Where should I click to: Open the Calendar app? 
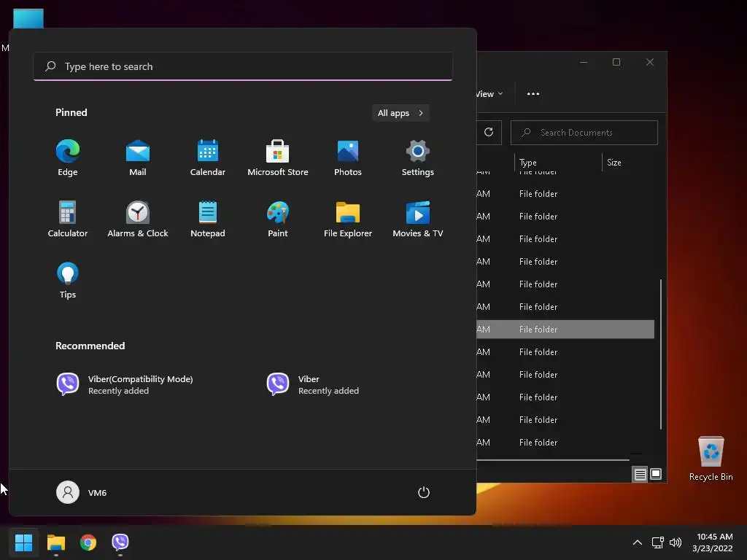tap(208, 157)
